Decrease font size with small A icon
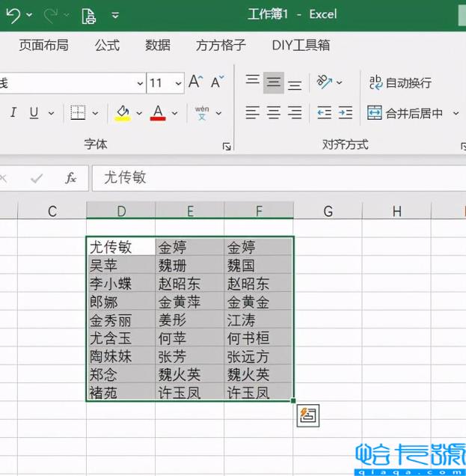 [x=217, y=82]
